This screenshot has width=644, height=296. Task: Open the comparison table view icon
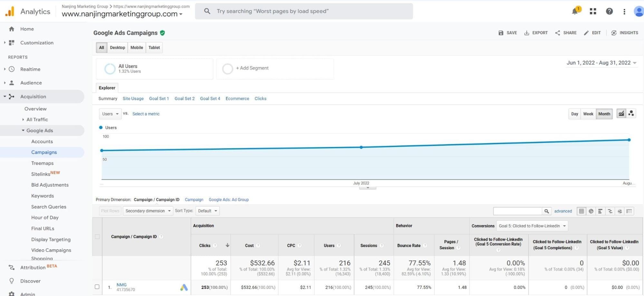click(610, 211)
